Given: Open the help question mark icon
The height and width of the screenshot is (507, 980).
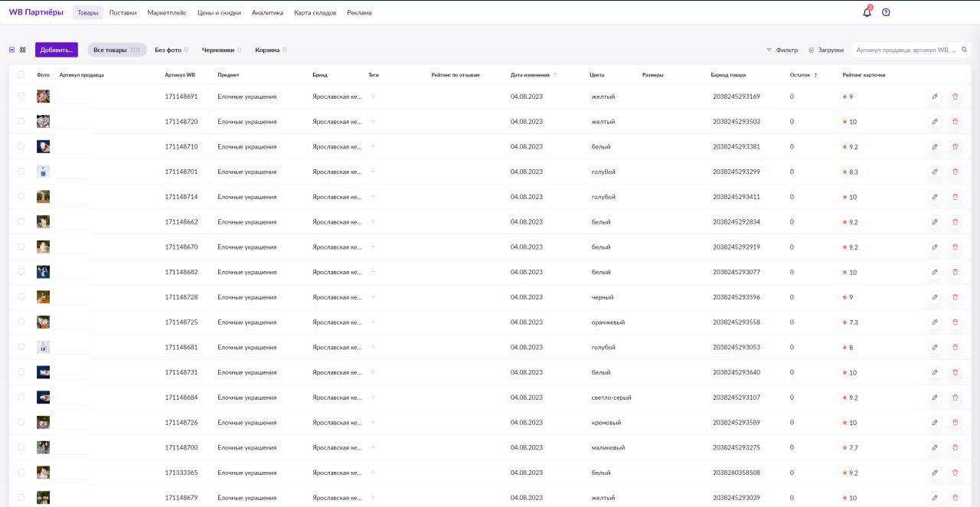Looking at the screenshot, I should coord(886,12).
